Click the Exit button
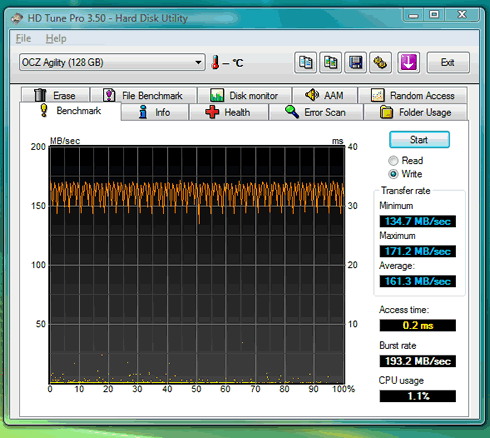 [x=448, y=62]
